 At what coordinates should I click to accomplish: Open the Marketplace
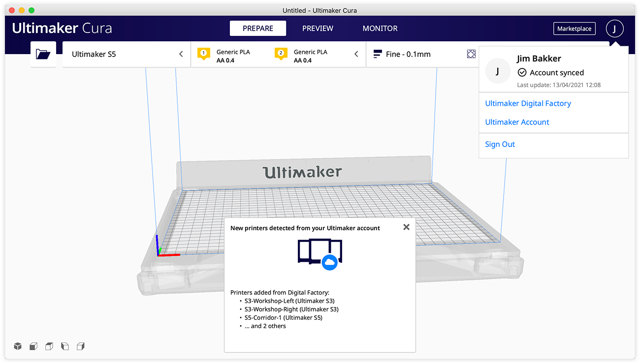pyautogui.click(x=574, y=29)
